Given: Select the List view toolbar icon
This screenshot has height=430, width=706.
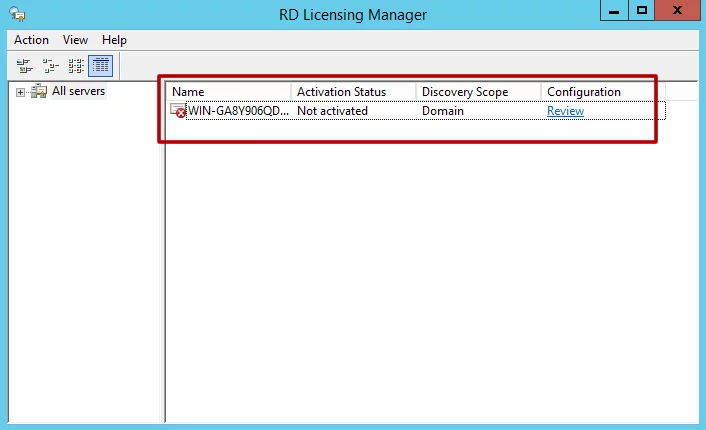Looking at the screenshot, I should point(75,66).
